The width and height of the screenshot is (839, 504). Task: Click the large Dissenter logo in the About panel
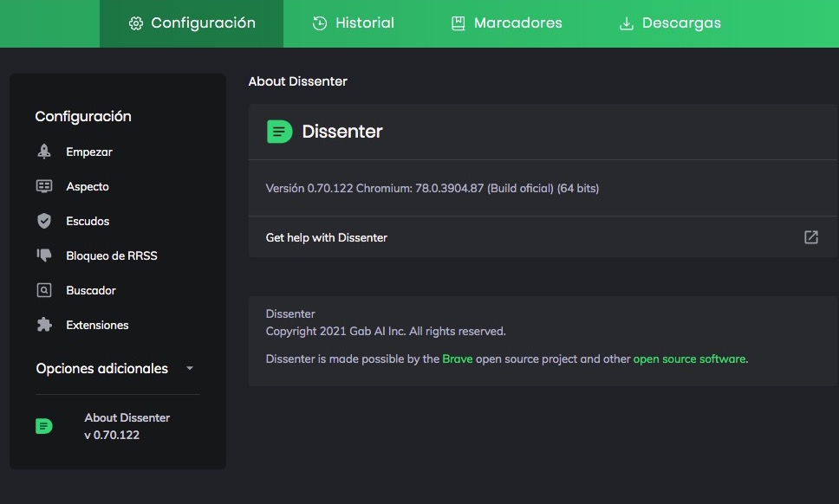coord(279,132)
